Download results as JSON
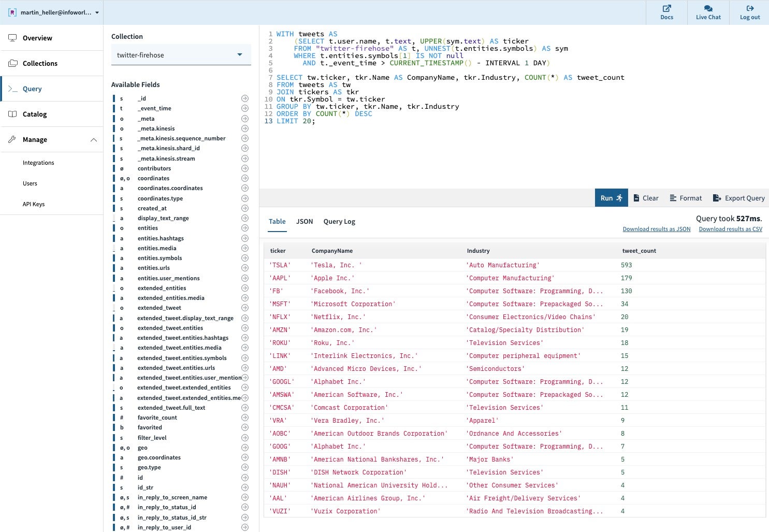The image size is (769, 532). (657, 229)
